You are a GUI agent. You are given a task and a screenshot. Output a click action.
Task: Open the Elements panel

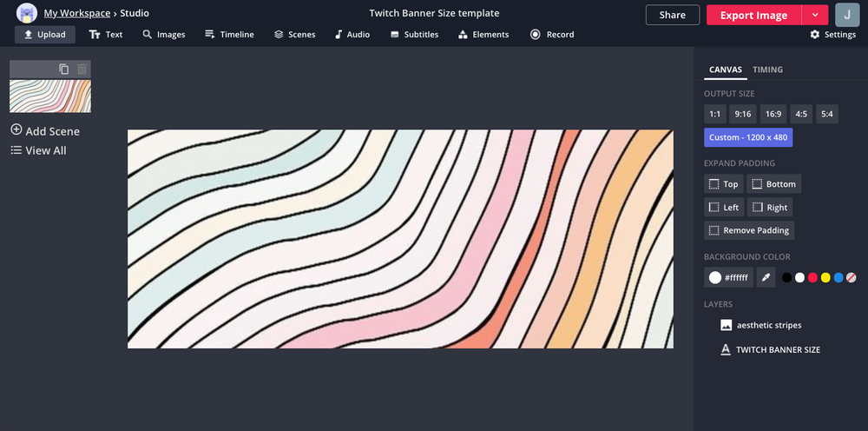[x=483, y=35]
